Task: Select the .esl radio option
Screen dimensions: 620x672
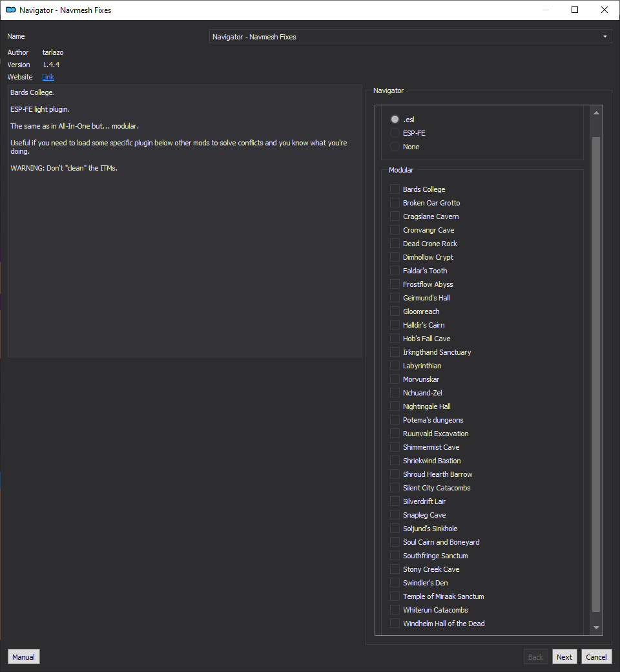Action: (x=395, y=119)
